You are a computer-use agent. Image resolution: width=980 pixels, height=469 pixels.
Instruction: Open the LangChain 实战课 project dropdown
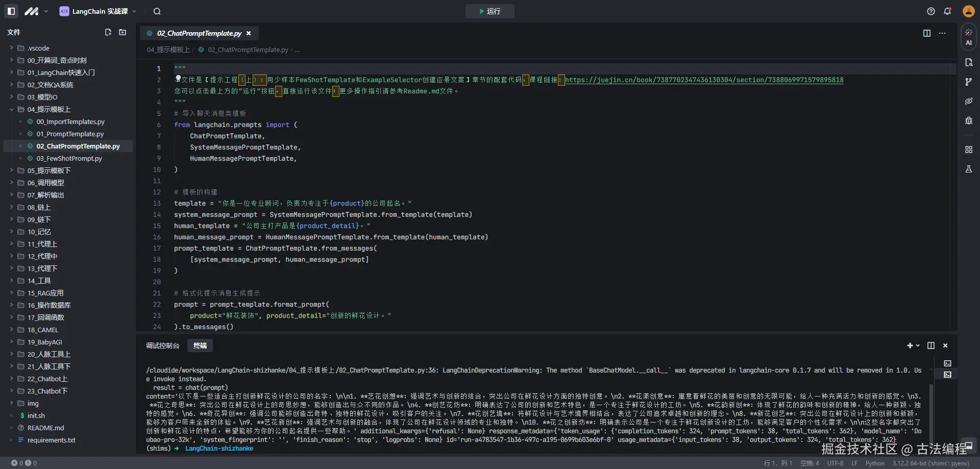99,11
